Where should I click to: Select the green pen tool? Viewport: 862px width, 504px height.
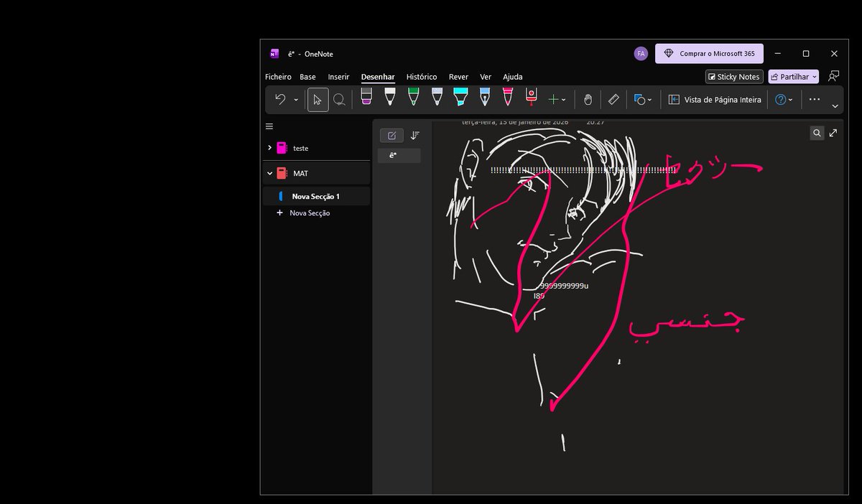click(x=414, y=97)
